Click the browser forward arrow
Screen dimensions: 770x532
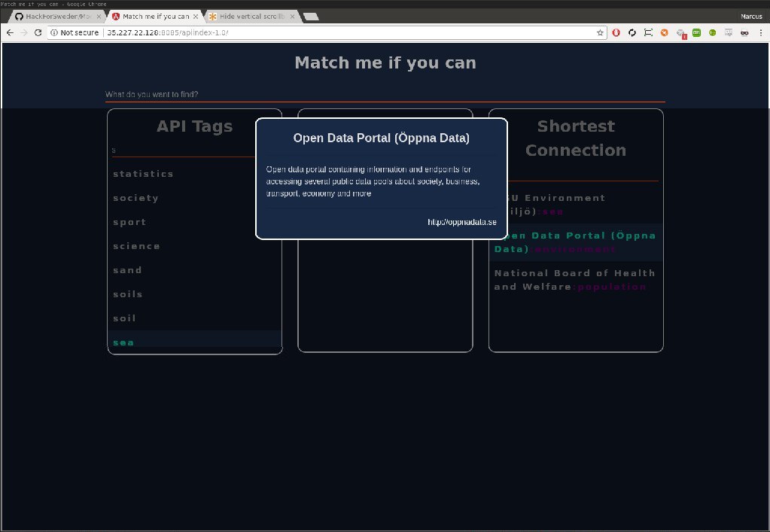(23, 32)
